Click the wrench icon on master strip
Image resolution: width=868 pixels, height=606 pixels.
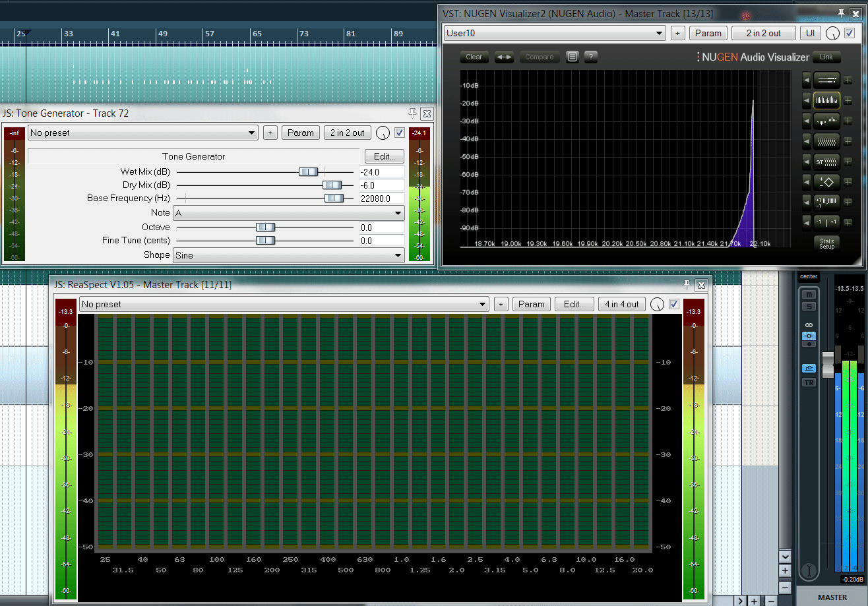[809, 569]
